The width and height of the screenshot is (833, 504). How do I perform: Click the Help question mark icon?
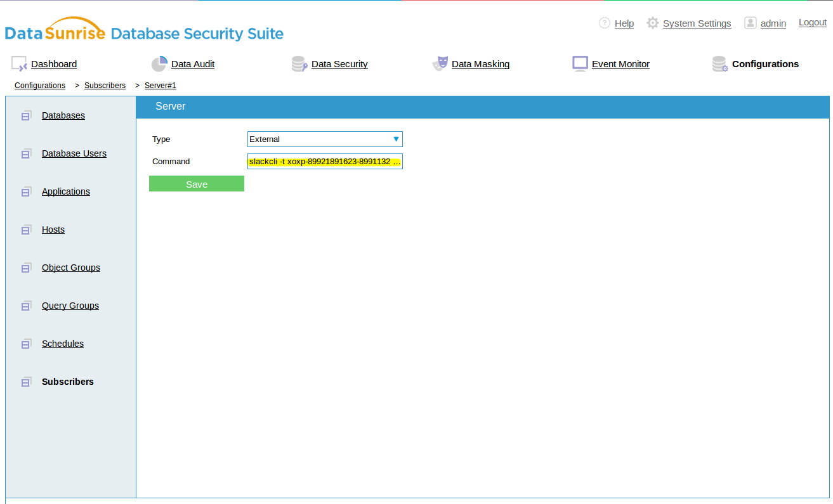click(x=605, y=23)
